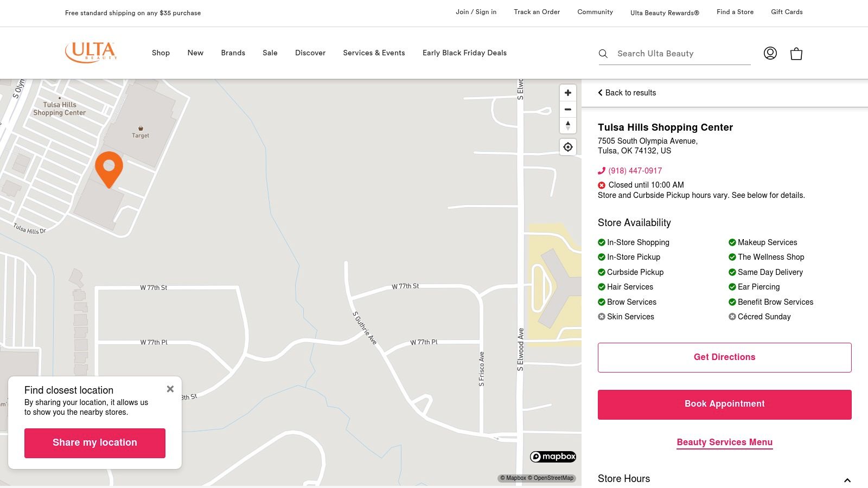This screenshot has width=868, height=488.
Task: Open the Brands menu
Action: 233,53
